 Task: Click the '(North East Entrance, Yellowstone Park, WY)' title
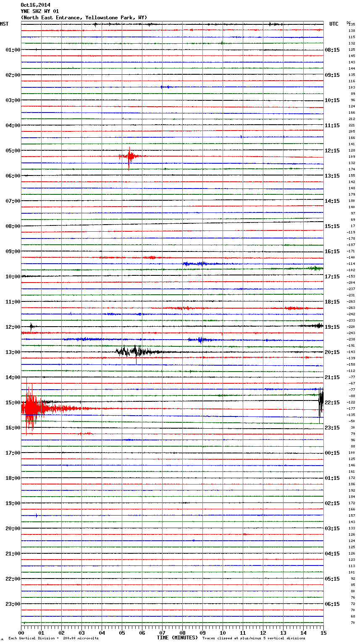[x=84, y=18]
